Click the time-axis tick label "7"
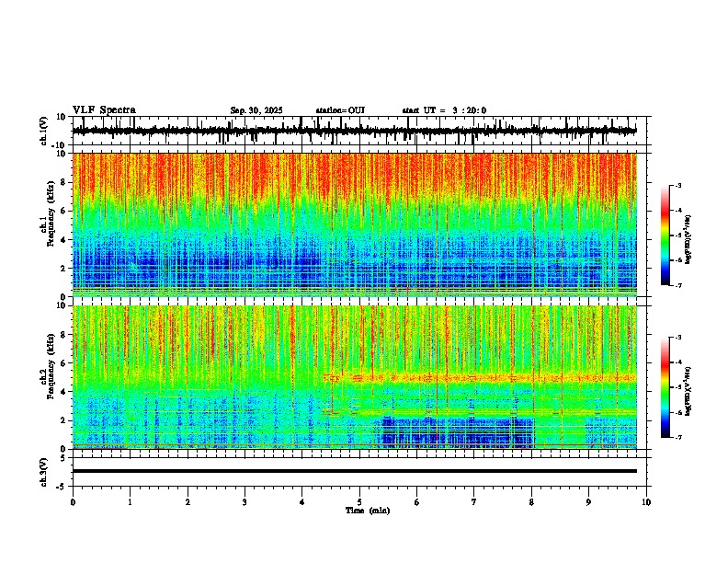728x563 pixels. pos(474,502)
